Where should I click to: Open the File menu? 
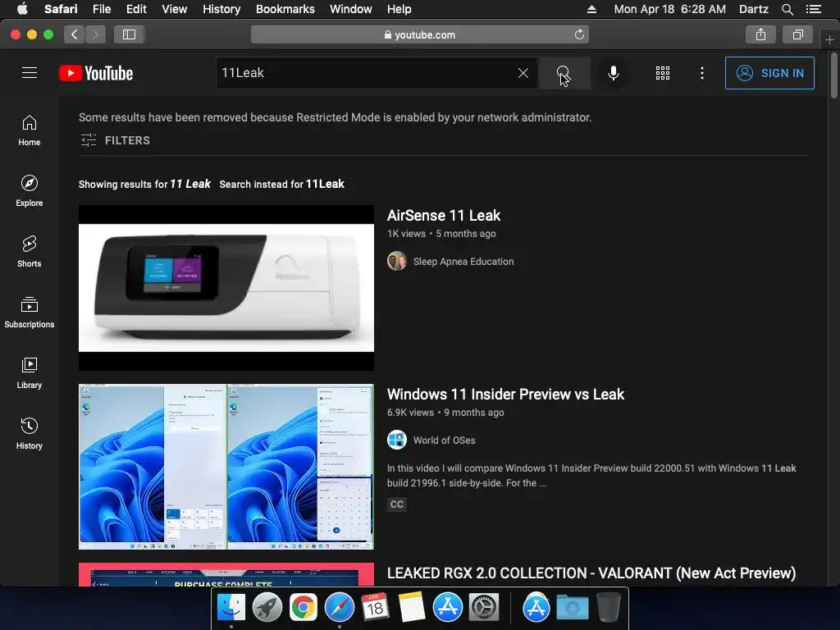[x=102, y=9]
